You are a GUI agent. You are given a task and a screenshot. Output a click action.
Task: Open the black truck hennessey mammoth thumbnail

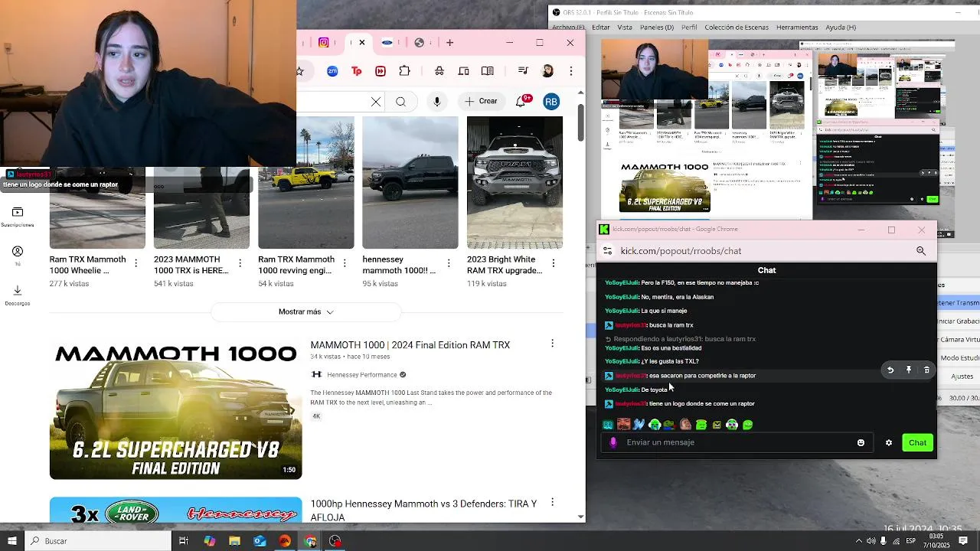coord(410,182)
